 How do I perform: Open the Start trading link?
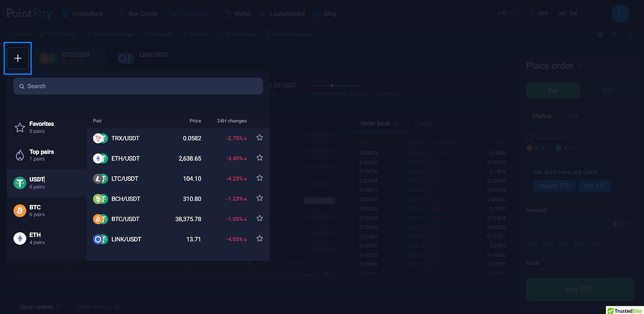tap(57, 34)
